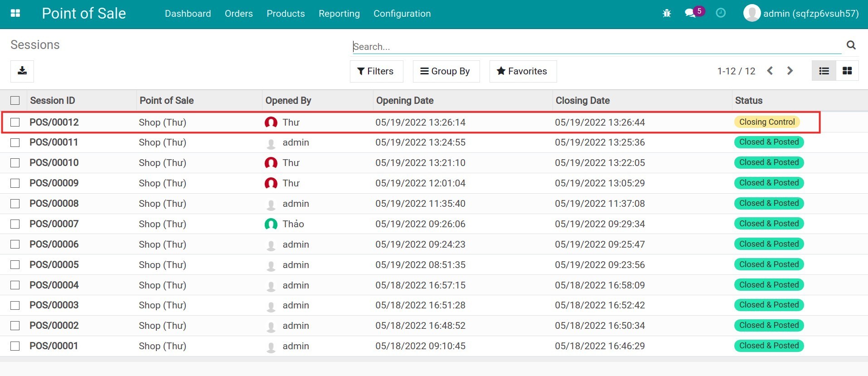Select the checkbox for POS/00007

[15, 224]
